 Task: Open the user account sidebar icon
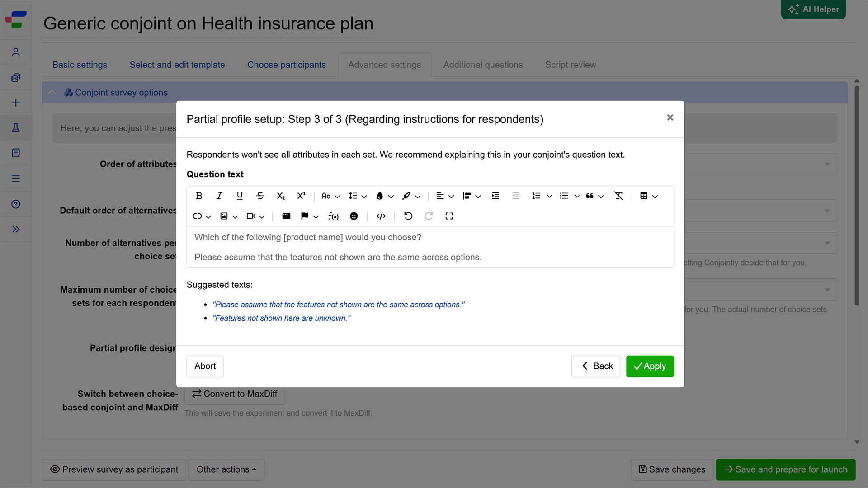click(16, 52)
